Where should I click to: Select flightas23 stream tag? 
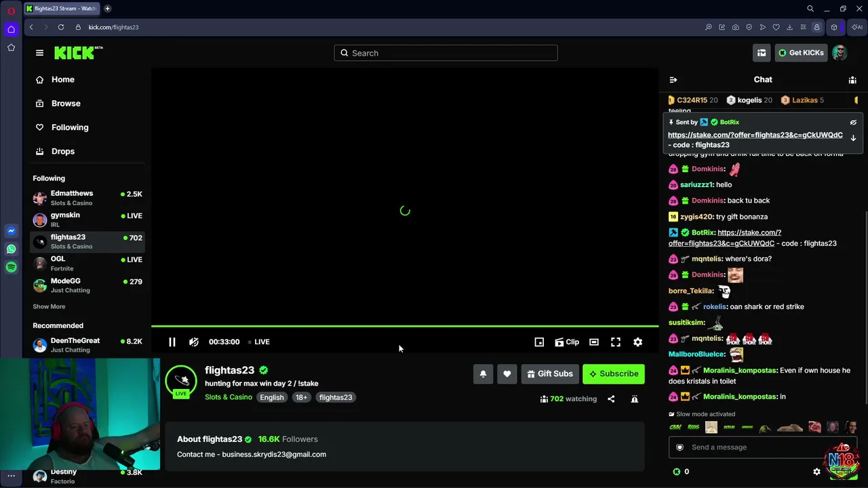point(336,397)
